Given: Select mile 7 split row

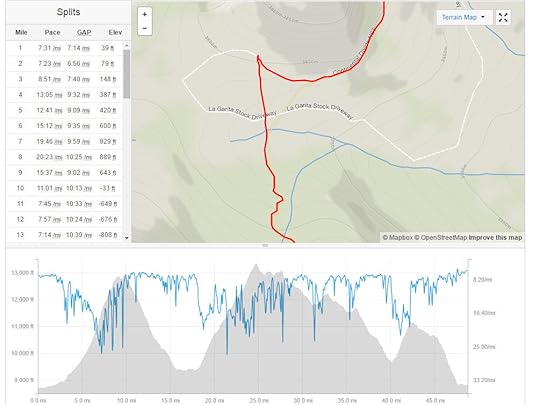Looking at the screenshot, I should click(x=64, y=142).
